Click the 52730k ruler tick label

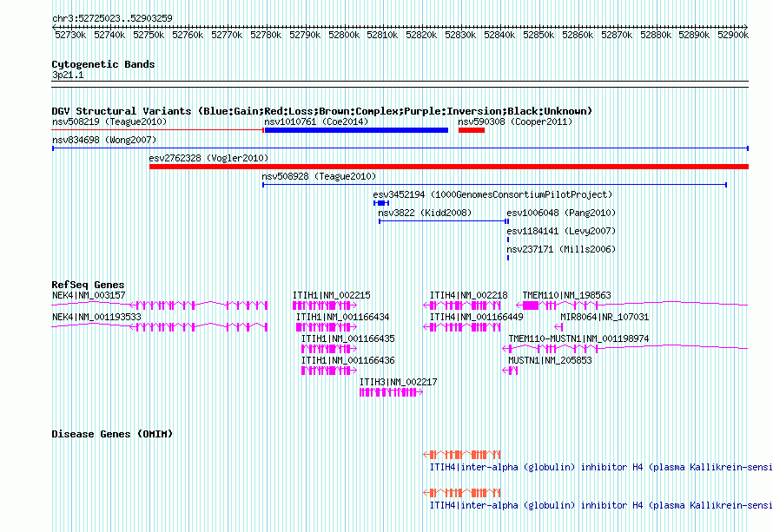click(x=70, y=35)
